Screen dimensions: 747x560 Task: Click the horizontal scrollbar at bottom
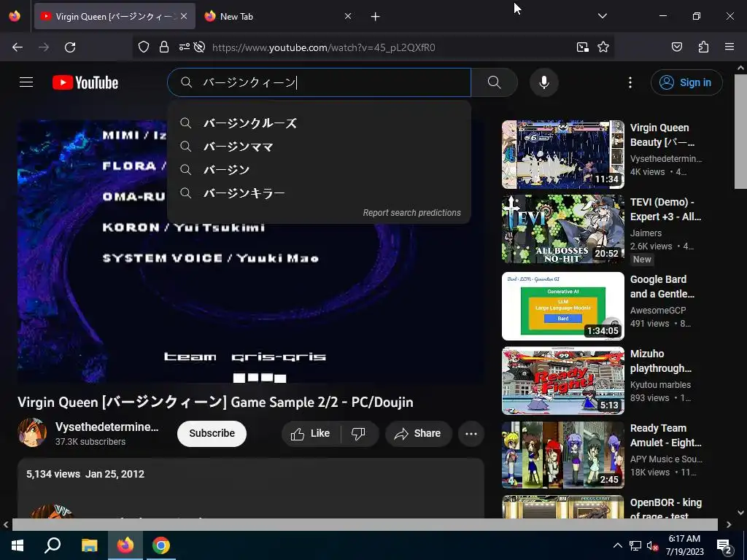[x=365, y=524]
